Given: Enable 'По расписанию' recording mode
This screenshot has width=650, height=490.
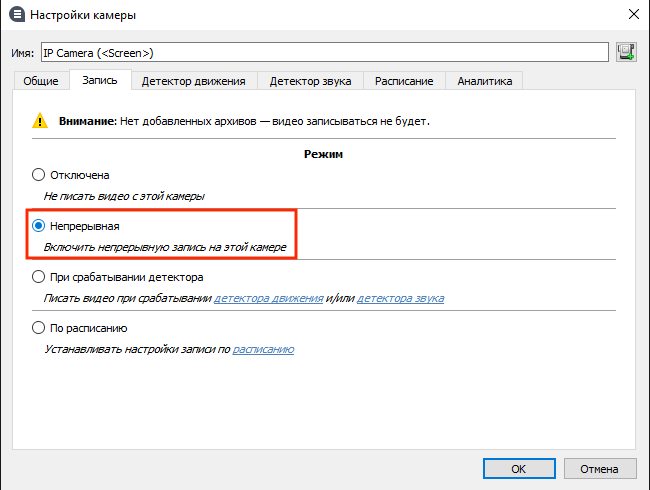Looking at the screenshot, I should pyautogui.click(x=39, y=328).
